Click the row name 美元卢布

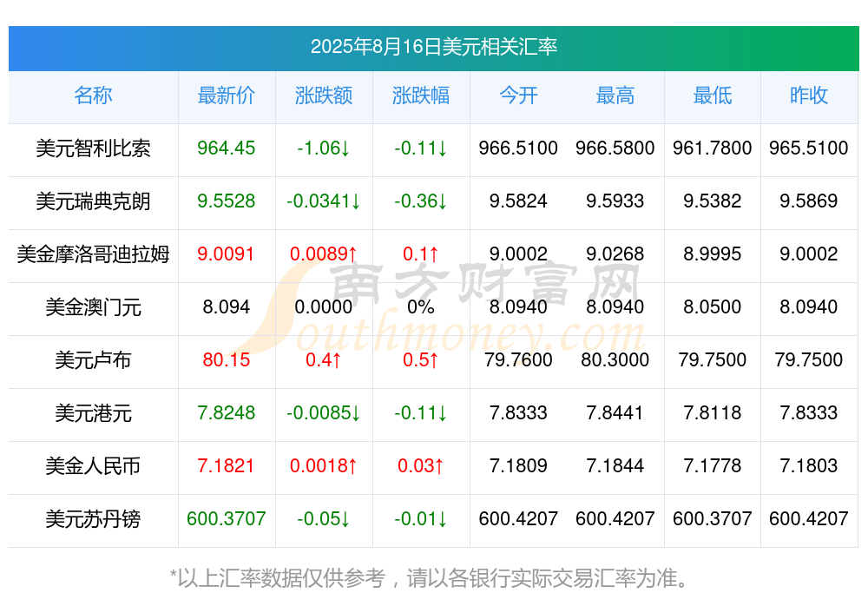[x=93, y=360]
